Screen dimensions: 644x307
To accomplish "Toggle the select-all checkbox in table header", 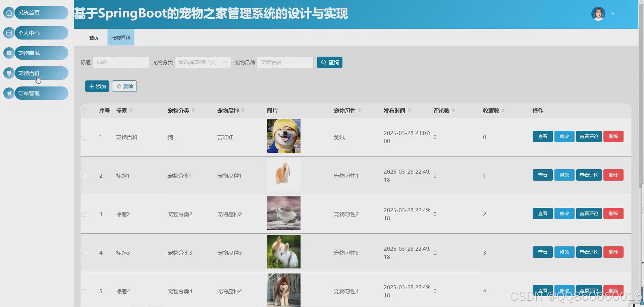I will tap(85, 111).
